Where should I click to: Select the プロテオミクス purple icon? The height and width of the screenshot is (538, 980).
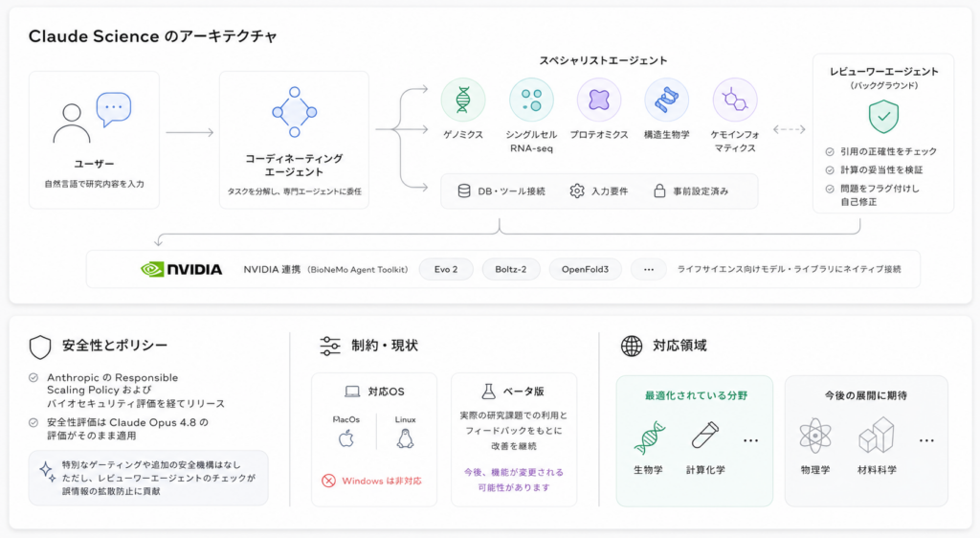point(599,100)
